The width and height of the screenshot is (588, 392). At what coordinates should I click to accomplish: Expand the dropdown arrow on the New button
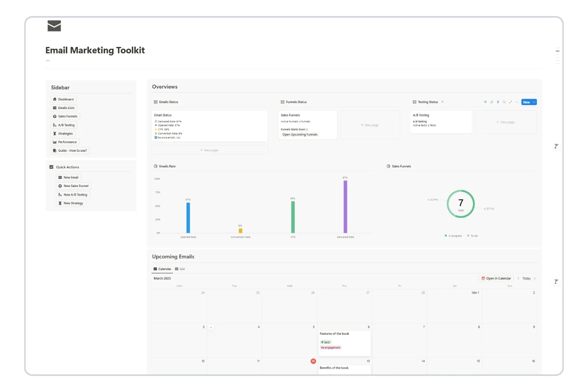[534, 102]
